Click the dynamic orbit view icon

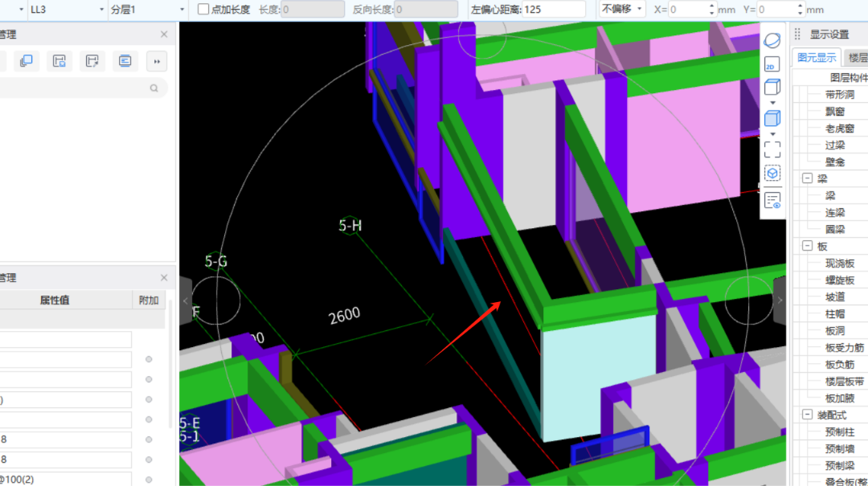772,40
